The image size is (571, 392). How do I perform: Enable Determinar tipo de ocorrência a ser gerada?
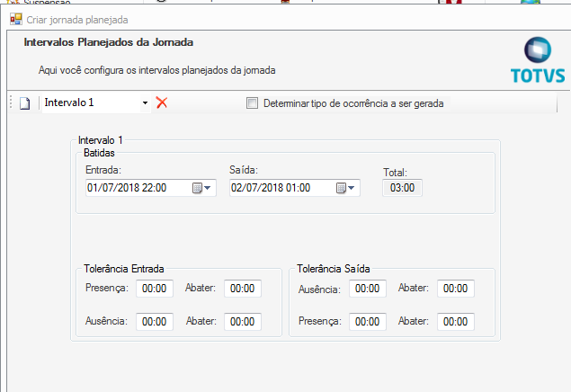point(252,103)
